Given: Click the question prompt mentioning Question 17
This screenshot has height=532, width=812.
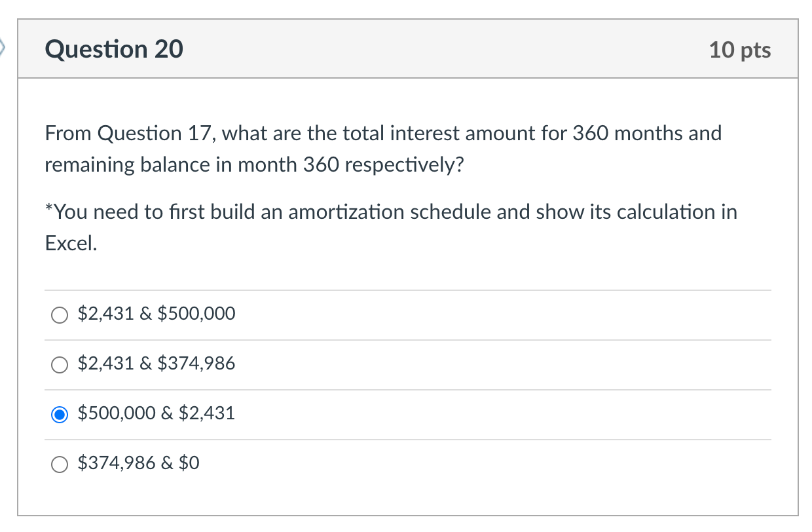Looking at the screenshot, I should [382, 149].
